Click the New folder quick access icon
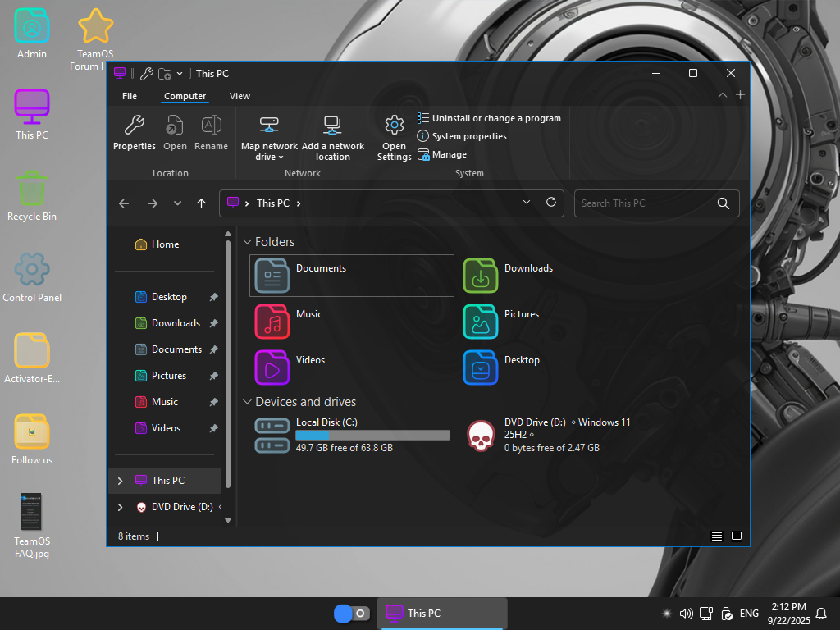 click(x=165, y=74)
